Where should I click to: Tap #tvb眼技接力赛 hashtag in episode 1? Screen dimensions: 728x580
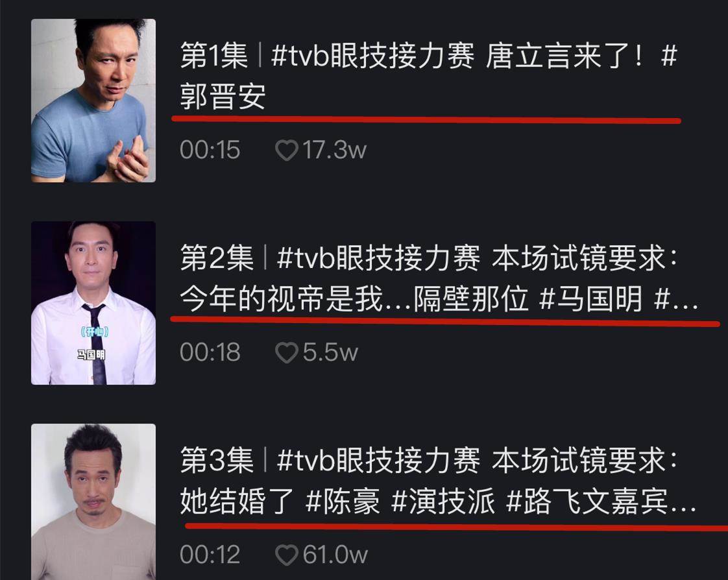click(x=372, y=56)
